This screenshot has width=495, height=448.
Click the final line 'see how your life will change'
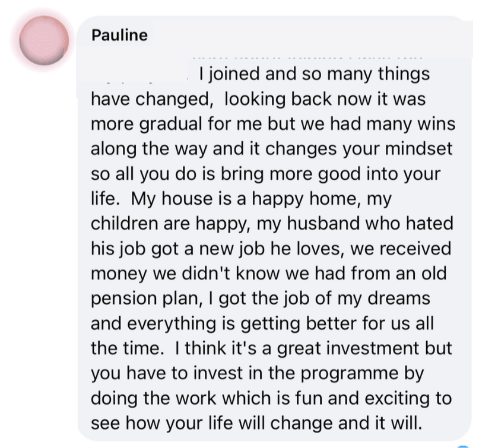pyautogui.click(x=255, y=424)
